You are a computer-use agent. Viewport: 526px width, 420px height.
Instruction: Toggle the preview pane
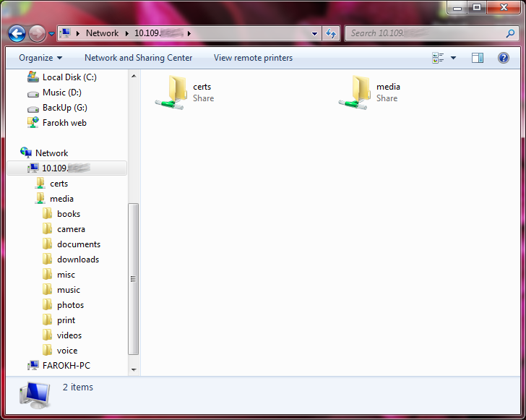[x=478, y=58]
